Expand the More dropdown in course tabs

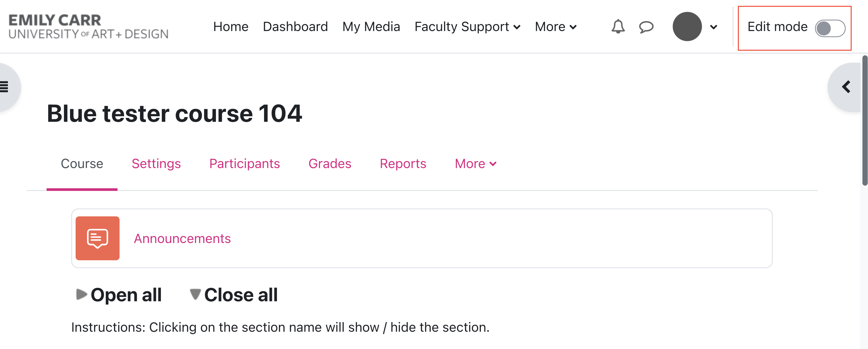(475, 164)
